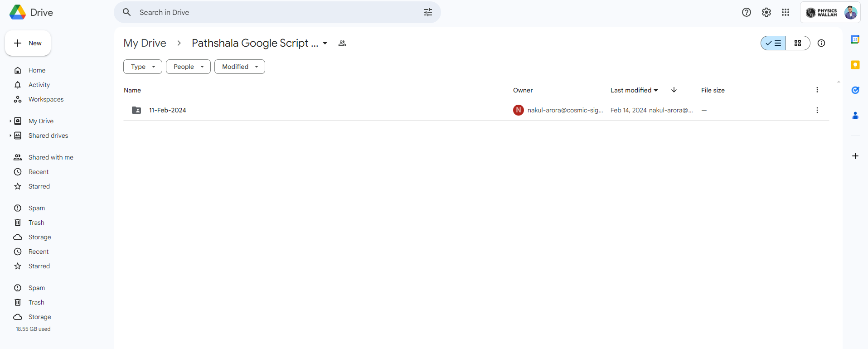Navigate to My Drive breadcrumb
Image resolution: width=868 pixels, height=349 pixels.
click(x=145, y=43)
